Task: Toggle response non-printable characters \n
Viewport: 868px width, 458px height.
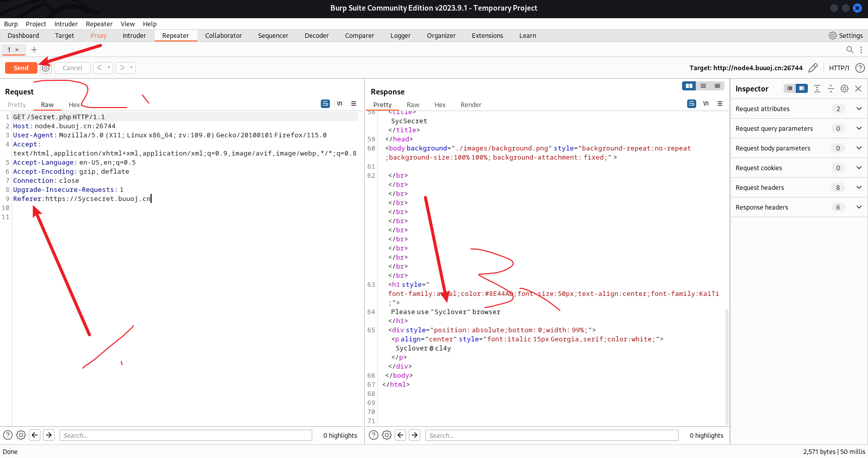Action: pos(706,104)
